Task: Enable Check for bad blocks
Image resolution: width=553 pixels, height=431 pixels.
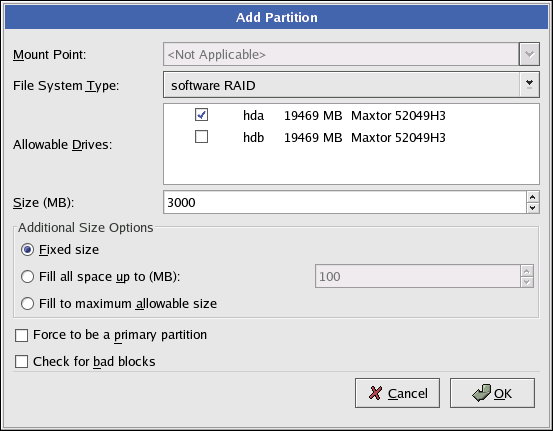Action: 22,362
